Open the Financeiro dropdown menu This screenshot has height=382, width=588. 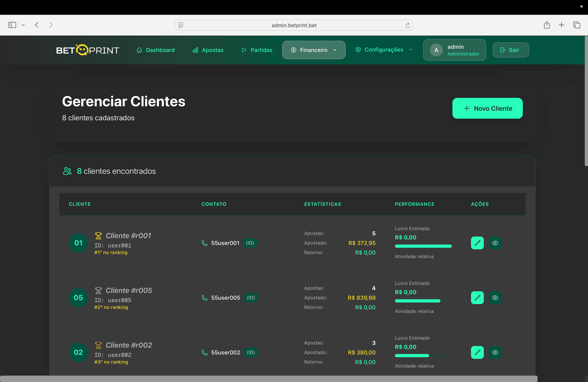(x=314, y=50)
